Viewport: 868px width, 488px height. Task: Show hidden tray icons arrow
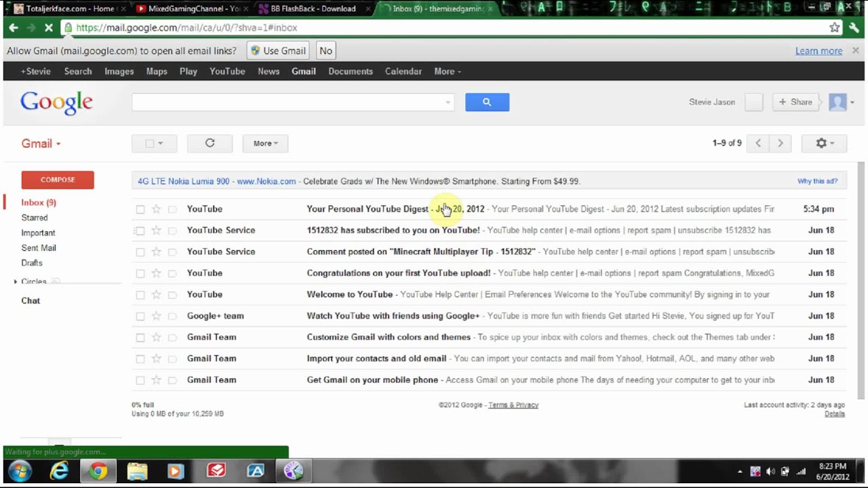[x=740, y=472]
